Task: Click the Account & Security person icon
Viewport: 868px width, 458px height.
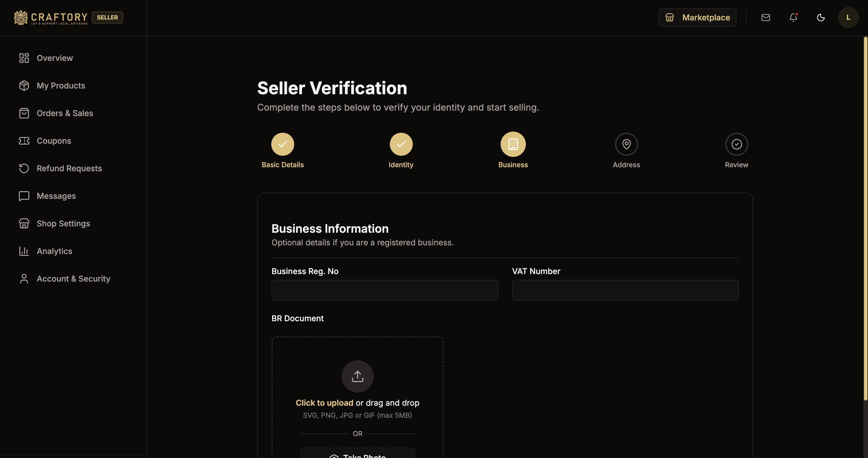Action: (x=23, y=278)
